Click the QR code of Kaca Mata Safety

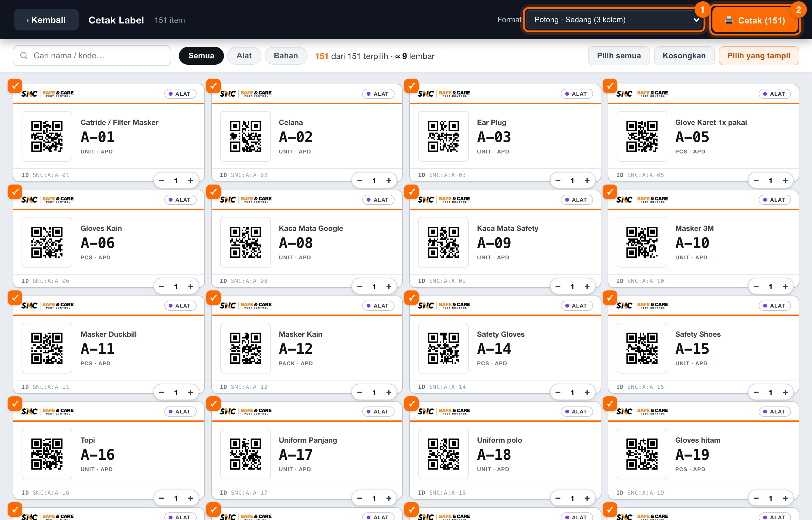point(443,243)
